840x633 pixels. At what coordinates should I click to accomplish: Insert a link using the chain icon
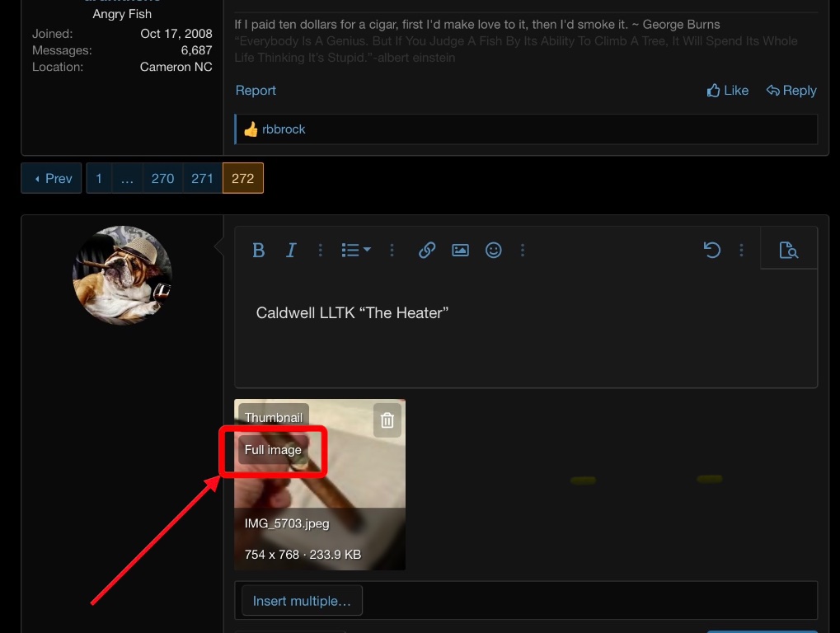426,251
